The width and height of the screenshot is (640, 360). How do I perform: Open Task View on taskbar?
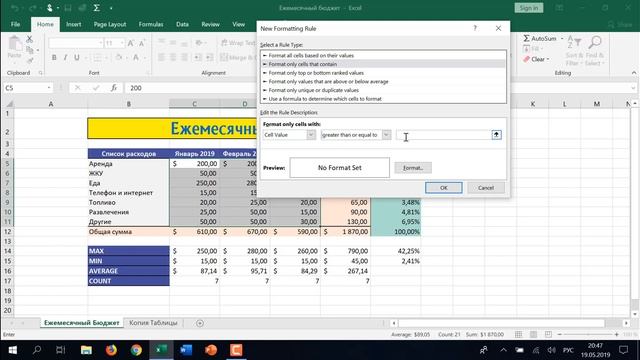pos(61,350)
